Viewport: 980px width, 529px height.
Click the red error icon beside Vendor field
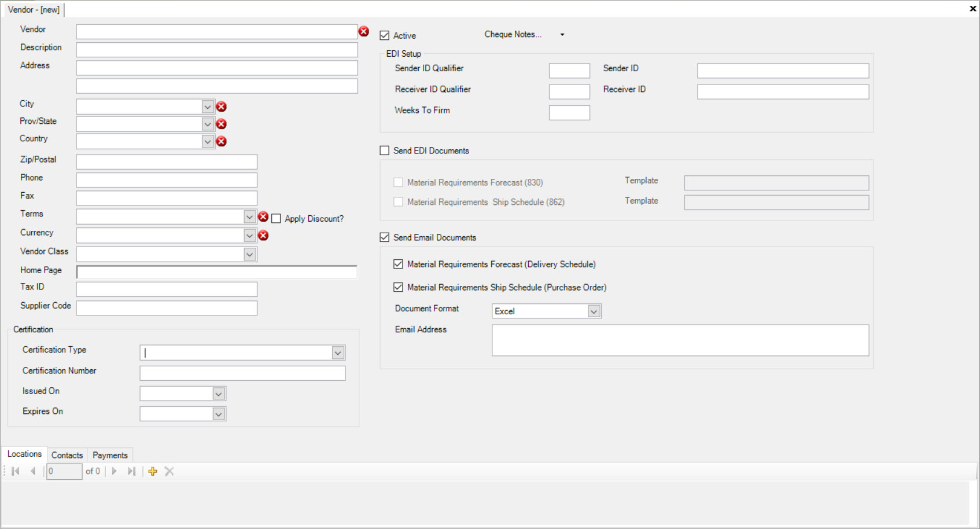click(364, 31)
